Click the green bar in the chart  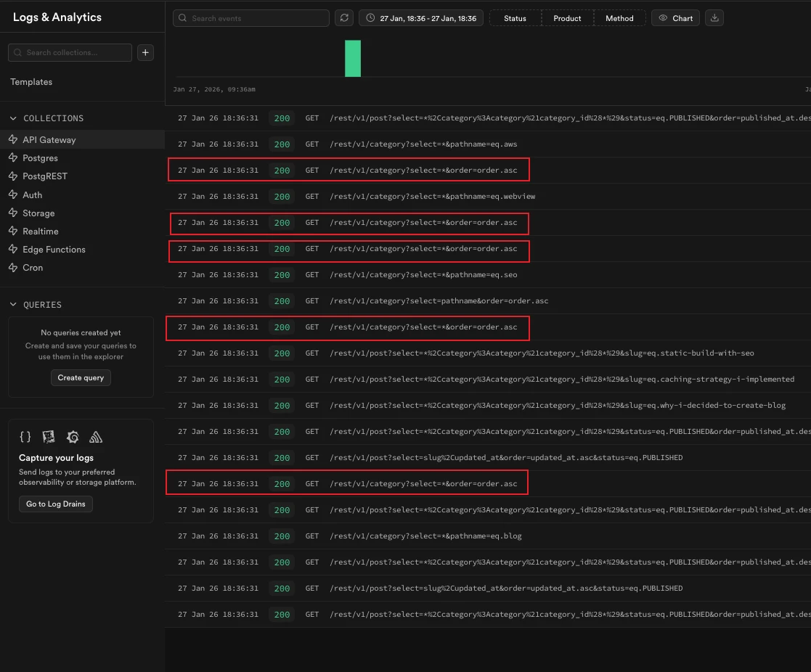pyautogui.click(x=352, y=58)
